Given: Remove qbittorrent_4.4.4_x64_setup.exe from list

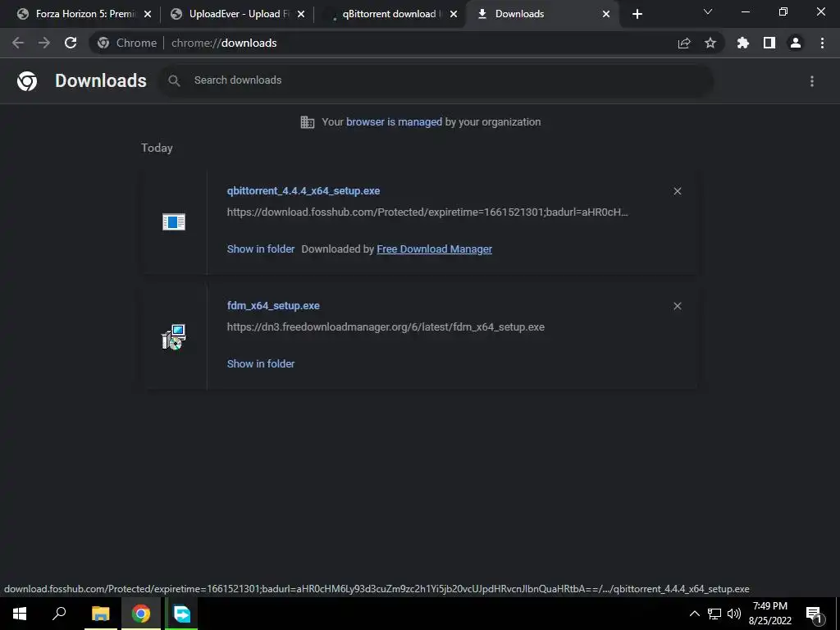Looking at the screenshot, I should (x=677, y=191).
